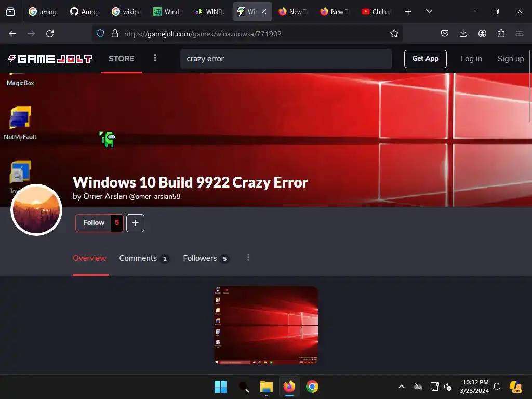Image resolution: width=532 pixels, height=399 pixels.
Task: Launch Google Chrome from taskbar
Action: (x=312, y=387)
